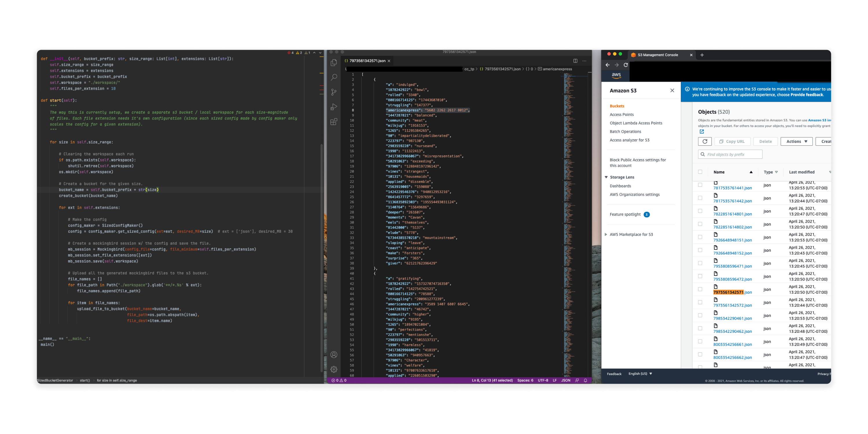This screenshot has height=434, width=868.
Task: Open Access Points in S3 sidebar
Action: pos(621,115)
